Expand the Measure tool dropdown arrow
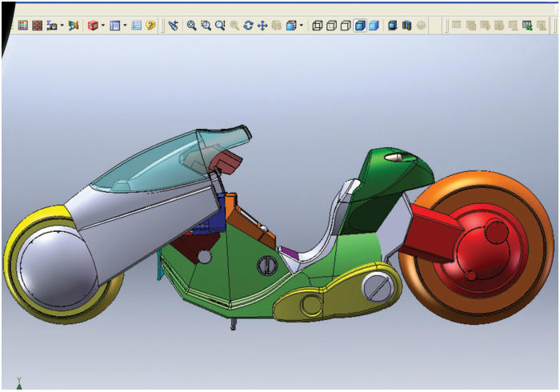The image size is (560, 392). pyautogui.click(x=62, y=26)
